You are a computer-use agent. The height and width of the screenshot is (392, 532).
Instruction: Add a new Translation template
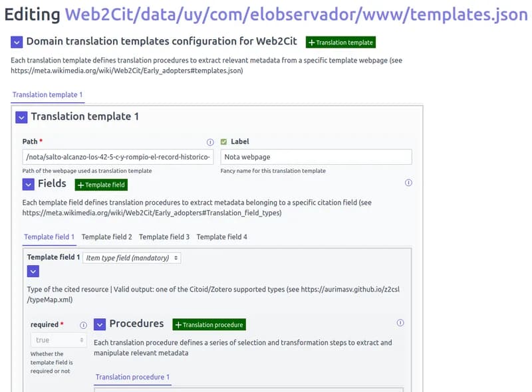(x=340, y=43)
